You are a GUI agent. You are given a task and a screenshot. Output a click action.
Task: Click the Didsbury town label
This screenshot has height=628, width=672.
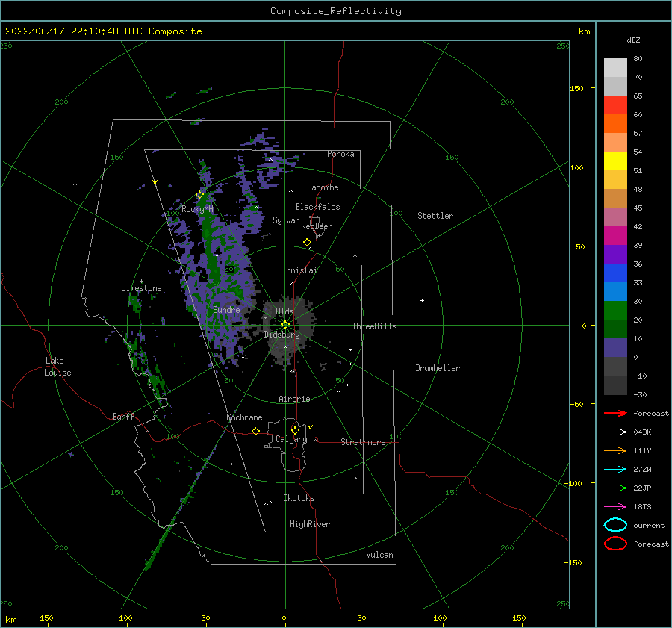click(x=281, y=335)
